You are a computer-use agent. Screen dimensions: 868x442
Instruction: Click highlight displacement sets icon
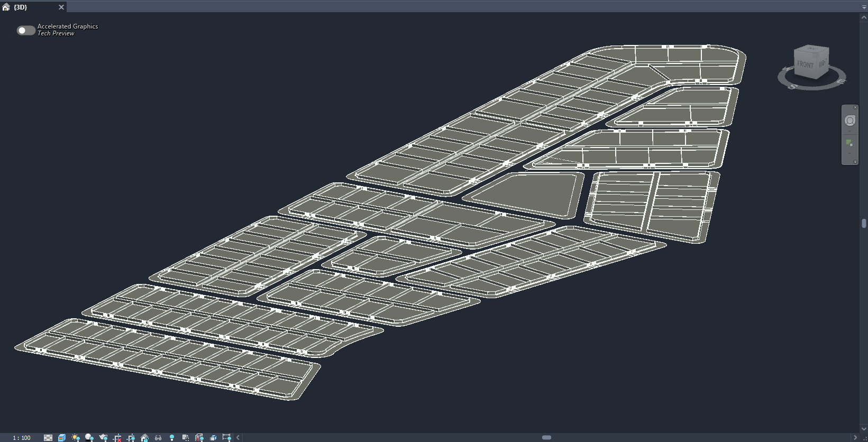pos(213,438)
